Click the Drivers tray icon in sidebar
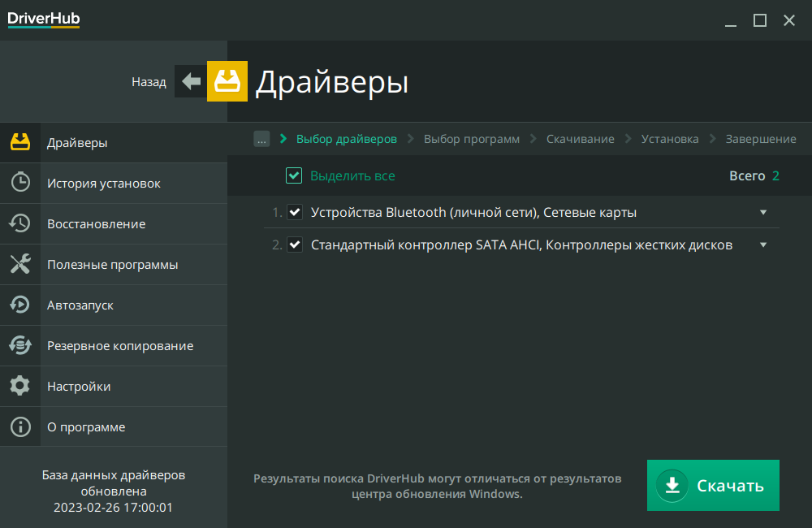The height and width of the screenshot is (528, 812). click(20, 143)
